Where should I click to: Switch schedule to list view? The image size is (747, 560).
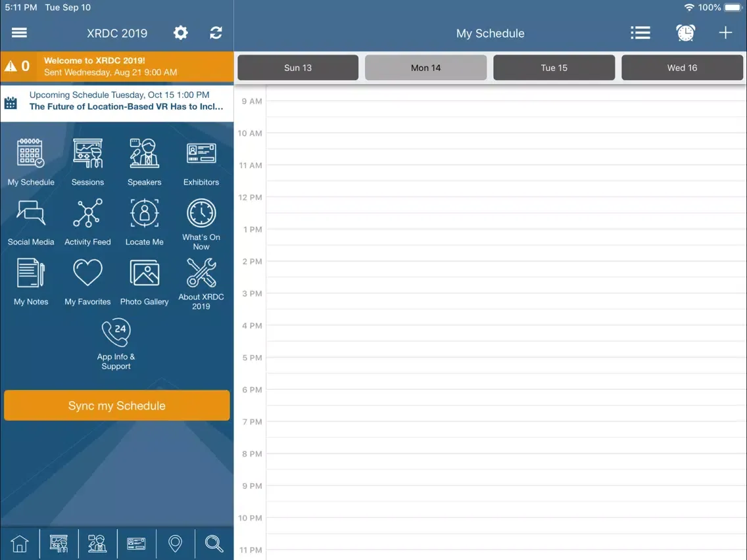tap(640, 33)
